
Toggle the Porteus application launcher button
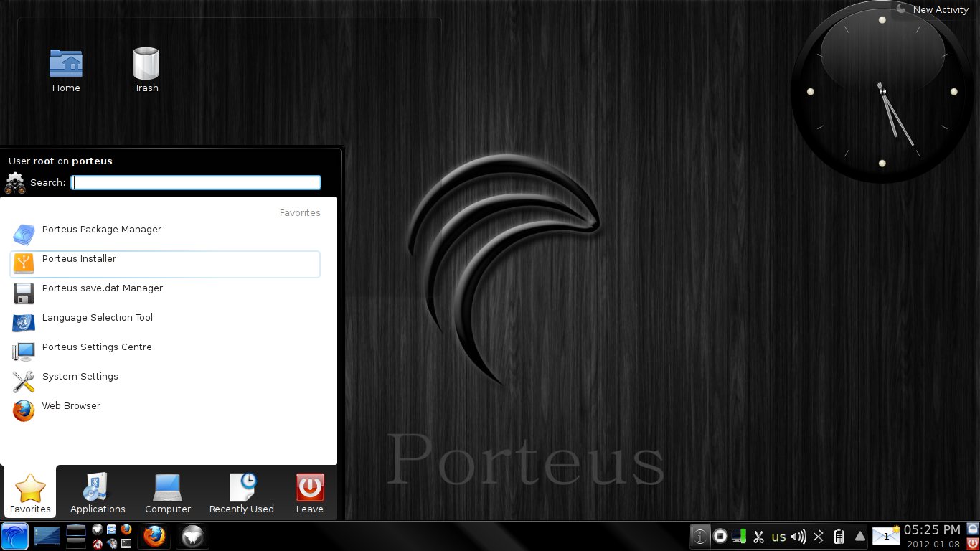(14, 536)
